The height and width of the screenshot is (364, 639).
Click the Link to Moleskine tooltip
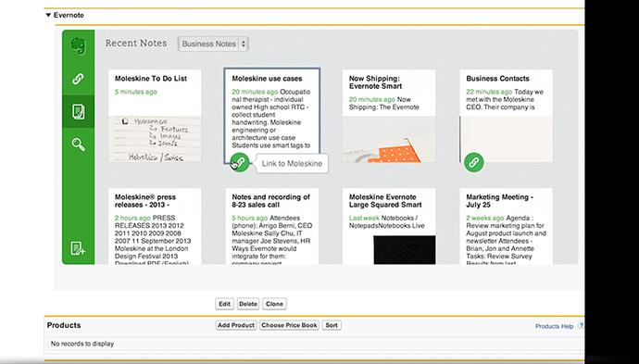[292, 163]
